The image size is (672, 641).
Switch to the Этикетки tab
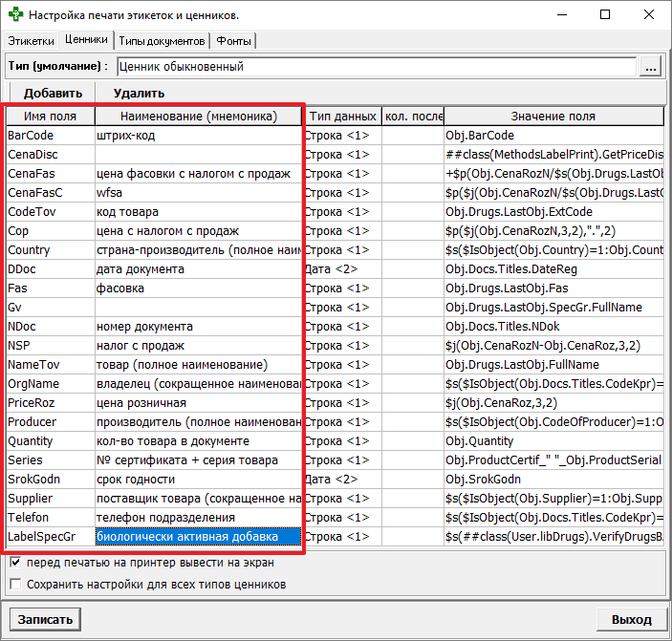click(x=31, y=41)
